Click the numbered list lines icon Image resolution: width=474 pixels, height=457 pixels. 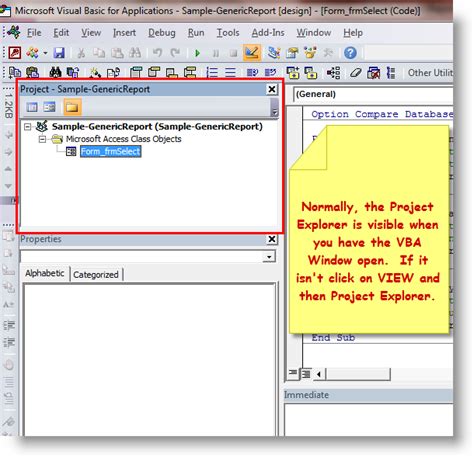[x=212, y=72]
